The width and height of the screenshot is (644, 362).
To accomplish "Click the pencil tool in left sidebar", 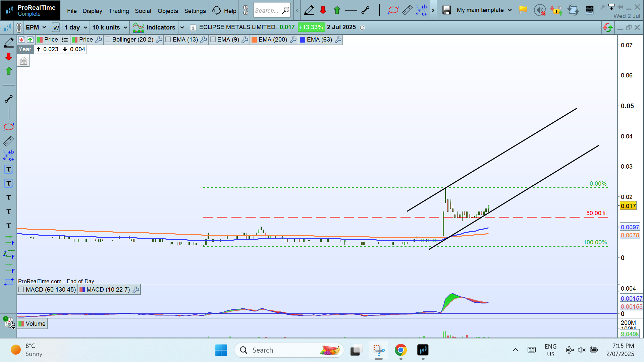I will coord(9,43).
